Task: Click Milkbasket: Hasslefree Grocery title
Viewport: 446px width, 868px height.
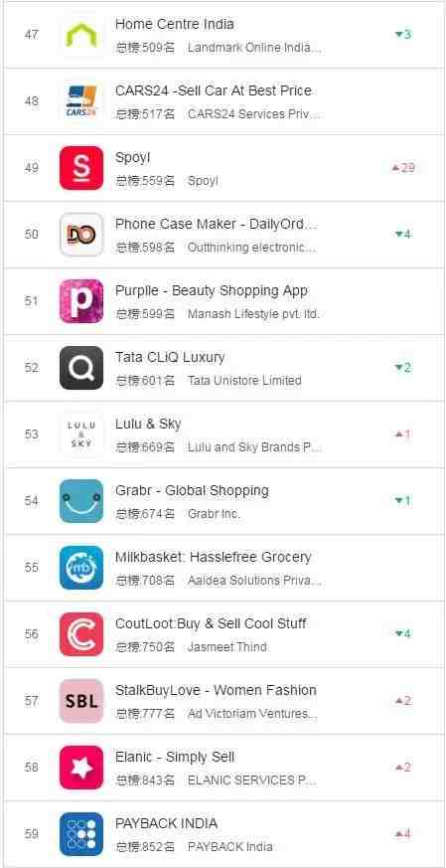Action: coord(213,557)
